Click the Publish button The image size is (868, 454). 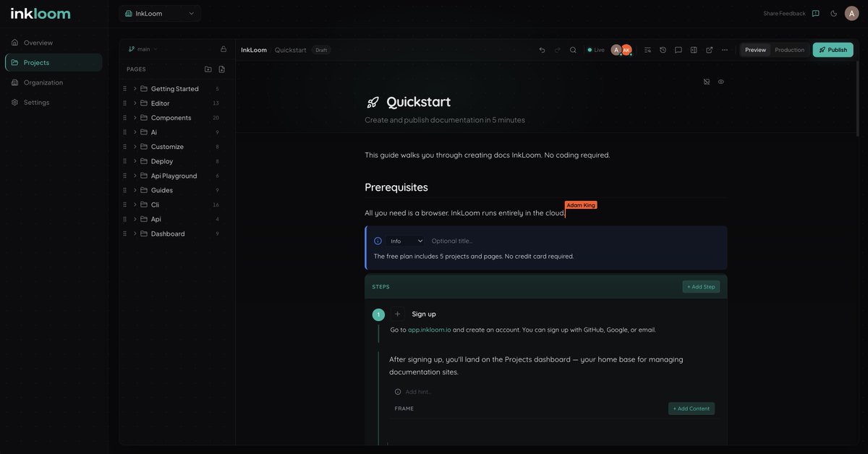click(833, 50)
